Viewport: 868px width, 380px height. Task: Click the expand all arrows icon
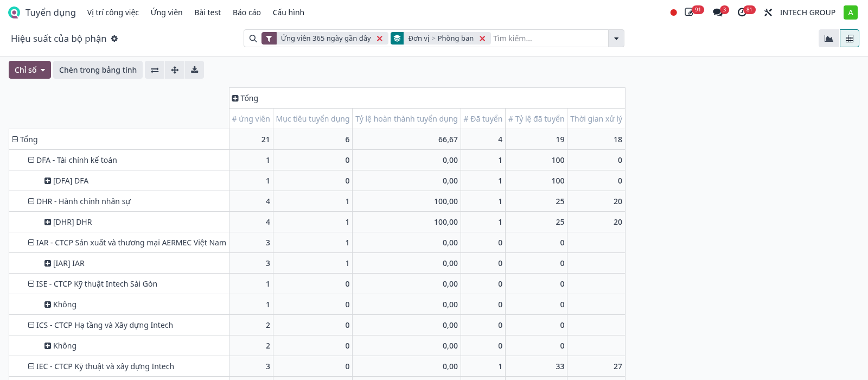pos(175,70)
